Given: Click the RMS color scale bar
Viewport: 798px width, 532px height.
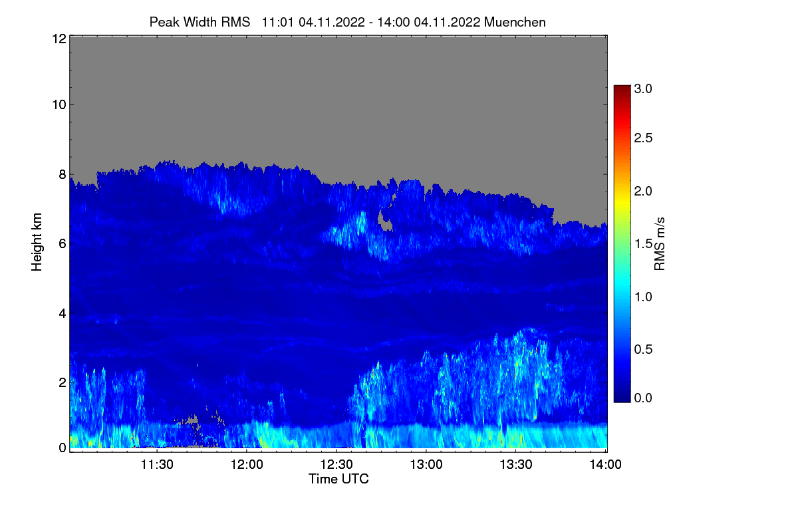Looking at the screenshot, I should pyautogui.click(x=622, y=243).
